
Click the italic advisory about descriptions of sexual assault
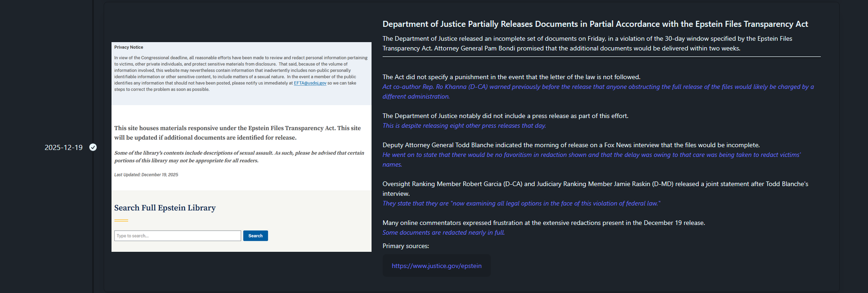click(239, 157)
